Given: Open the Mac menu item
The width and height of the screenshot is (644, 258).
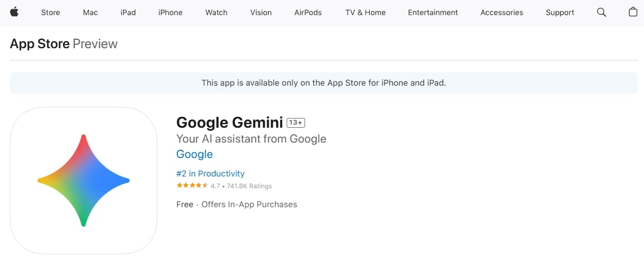Looking at the screenshot, I should (90, 12).
